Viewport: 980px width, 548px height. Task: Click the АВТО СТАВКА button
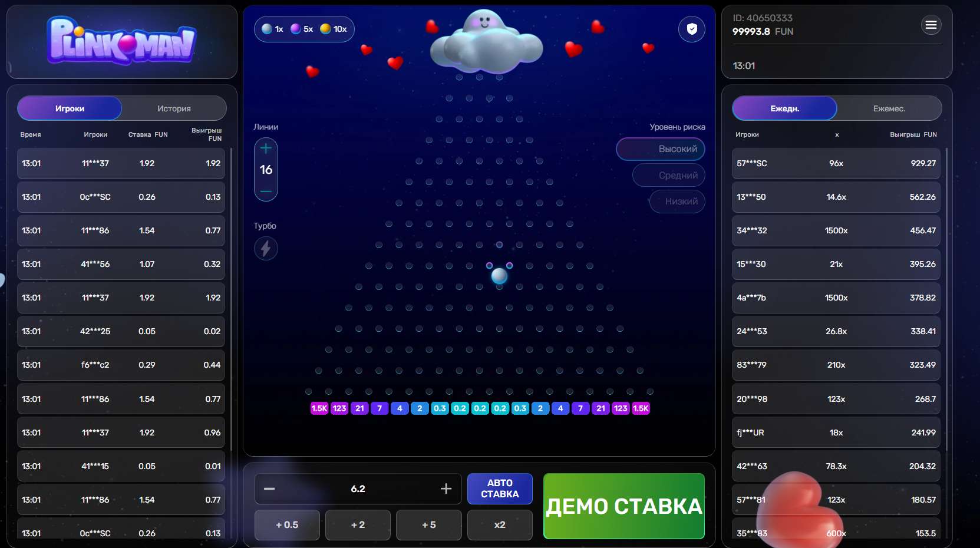(500, 488)
